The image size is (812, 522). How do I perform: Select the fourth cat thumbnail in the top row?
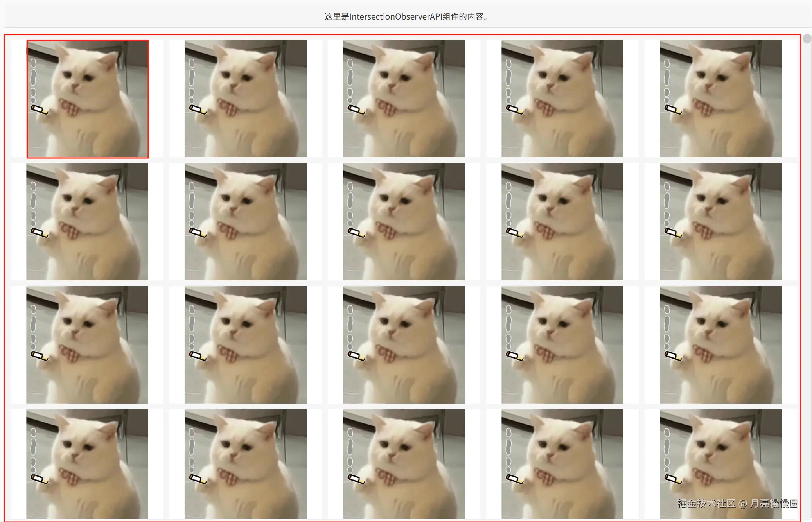pyautogui.click(x=561, y=99)
